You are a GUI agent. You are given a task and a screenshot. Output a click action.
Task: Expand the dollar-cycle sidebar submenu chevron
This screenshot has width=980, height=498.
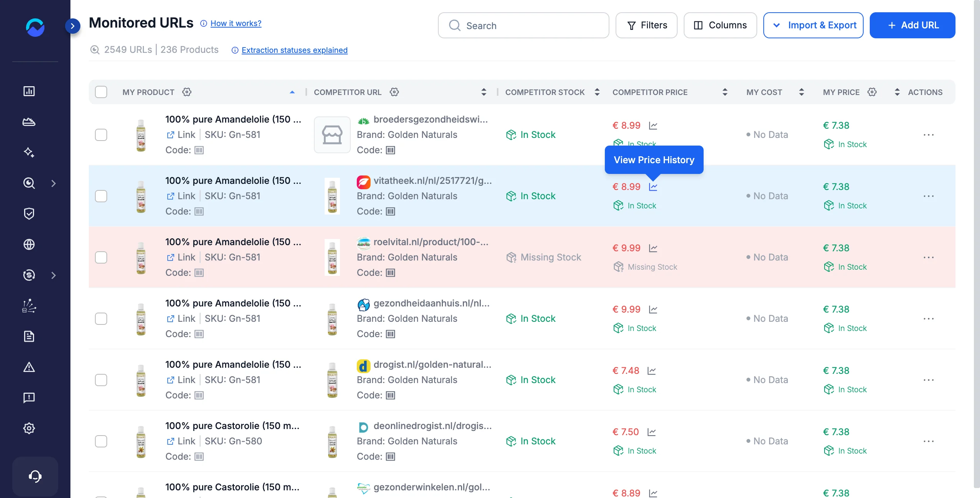tap(54, 275)
